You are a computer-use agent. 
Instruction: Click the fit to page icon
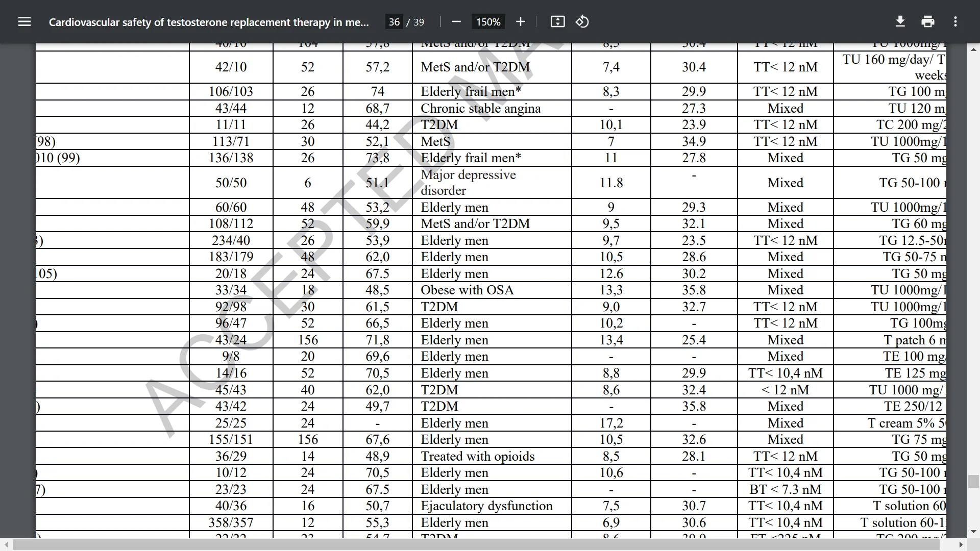click(x=557, y=21)
